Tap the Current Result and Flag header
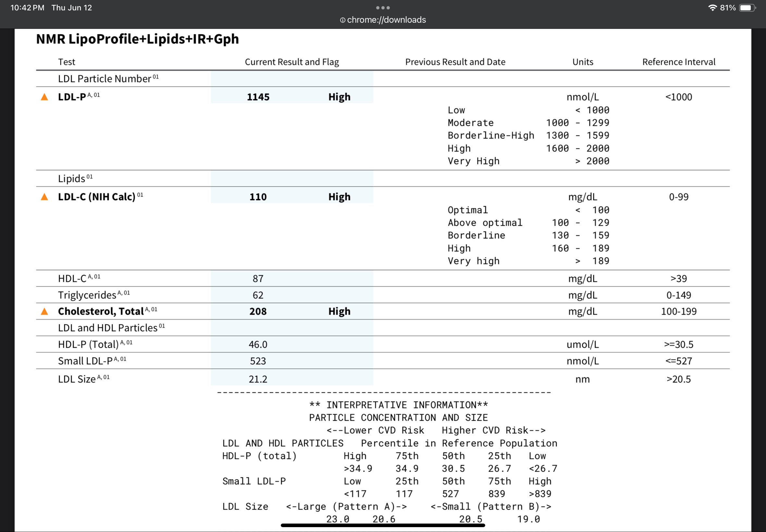 pos(292,62)
